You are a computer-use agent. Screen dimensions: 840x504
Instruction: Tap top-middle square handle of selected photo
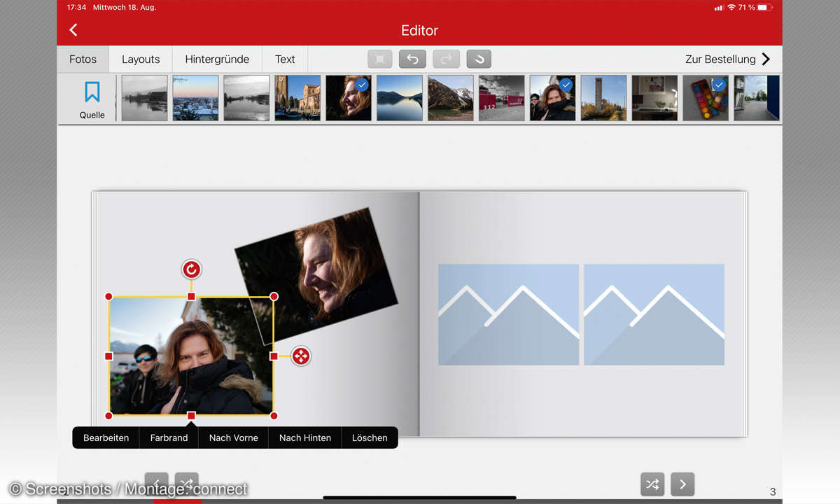[x=191, y=297]
